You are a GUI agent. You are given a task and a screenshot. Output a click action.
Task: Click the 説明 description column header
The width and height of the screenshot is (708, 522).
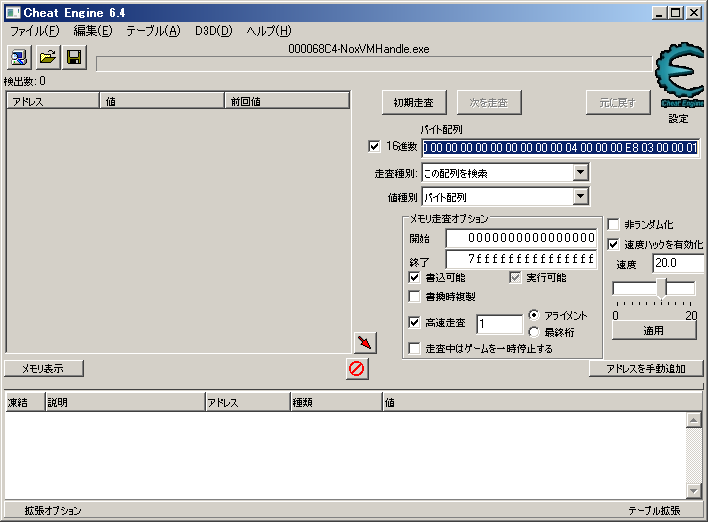125,402
